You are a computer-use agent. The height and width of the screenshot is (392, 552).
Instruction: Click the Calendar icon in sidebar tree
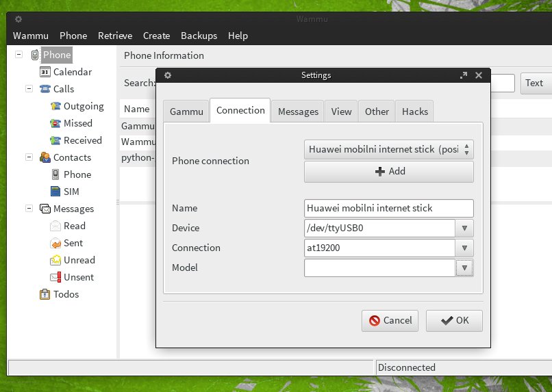point(45,72)
